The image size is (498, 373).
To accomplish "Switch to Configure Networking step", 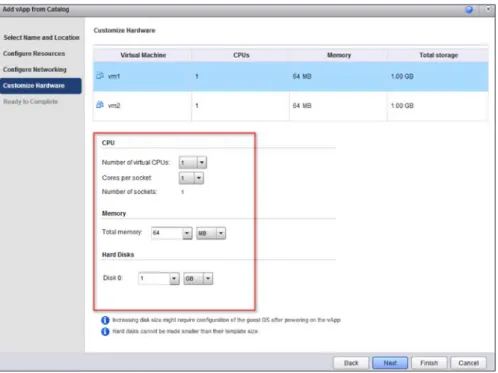I will (35, 70).
